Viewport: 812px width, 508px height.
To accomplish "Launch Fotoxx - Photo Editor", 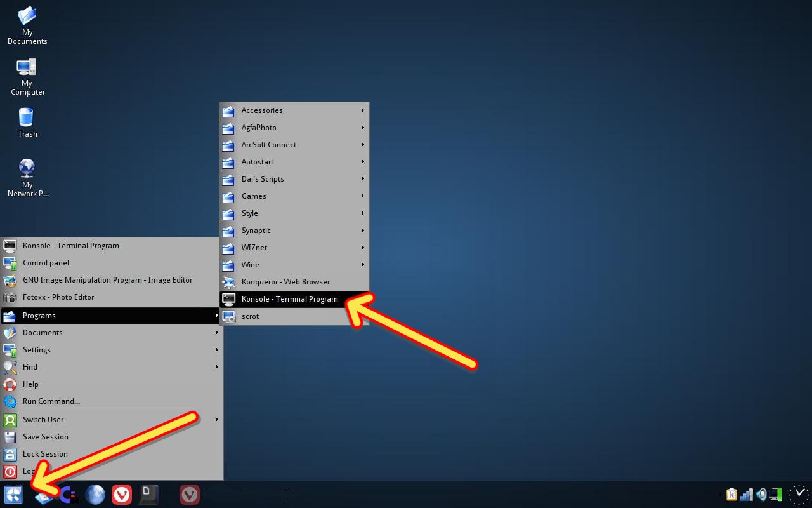I will 112,297.
